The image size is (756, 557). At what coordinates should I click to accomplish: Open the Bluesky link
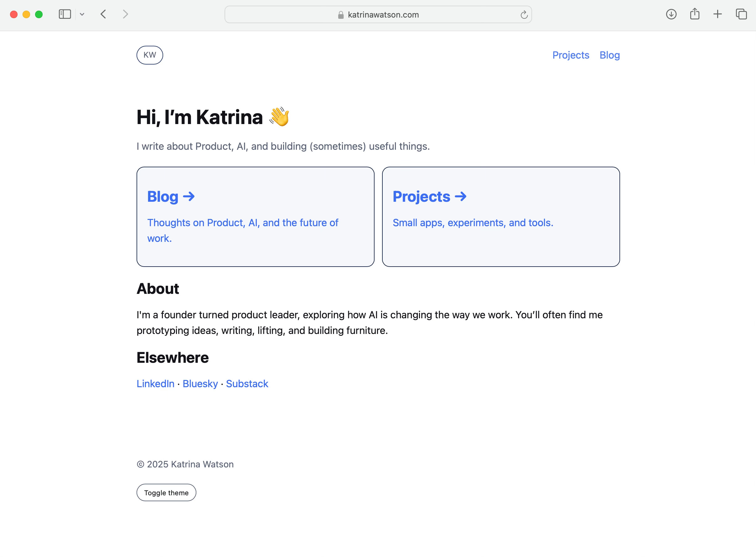point(200,384)
